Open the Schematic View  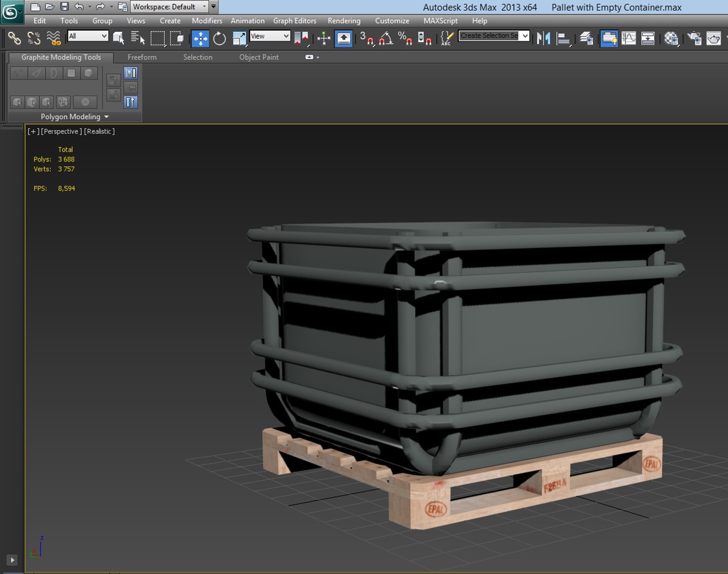click(648, 38)
